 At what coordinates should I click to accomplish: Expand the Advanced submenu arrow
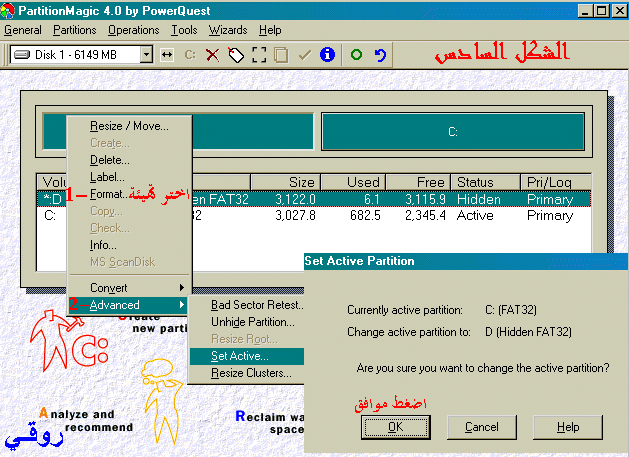point(182,305)
